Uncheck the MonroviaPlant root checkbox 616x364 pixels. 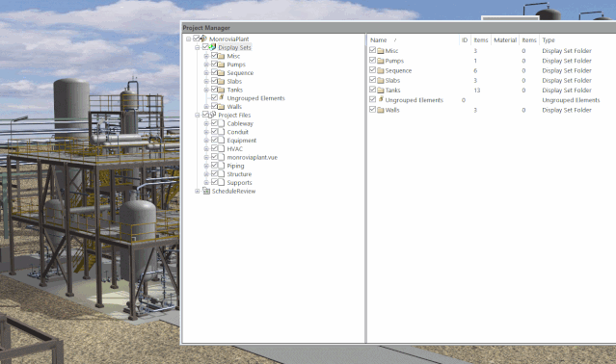[x=197, y=39]
